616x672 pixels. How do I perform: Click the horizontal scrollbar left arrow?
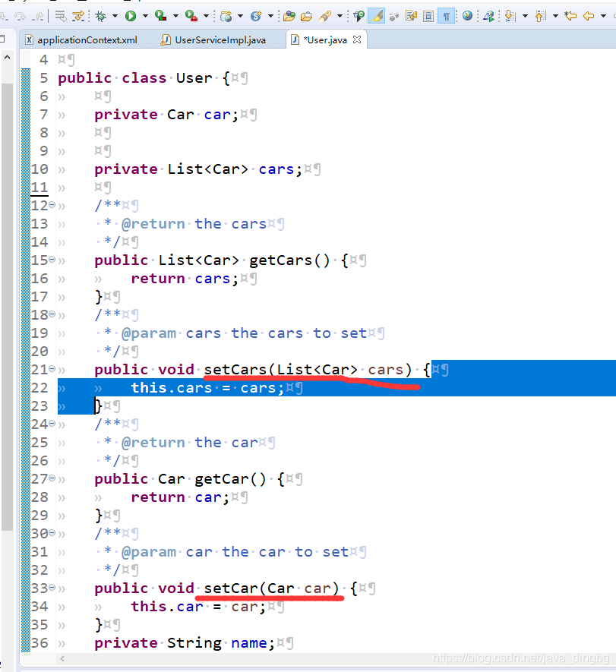(x=62, y=659)
